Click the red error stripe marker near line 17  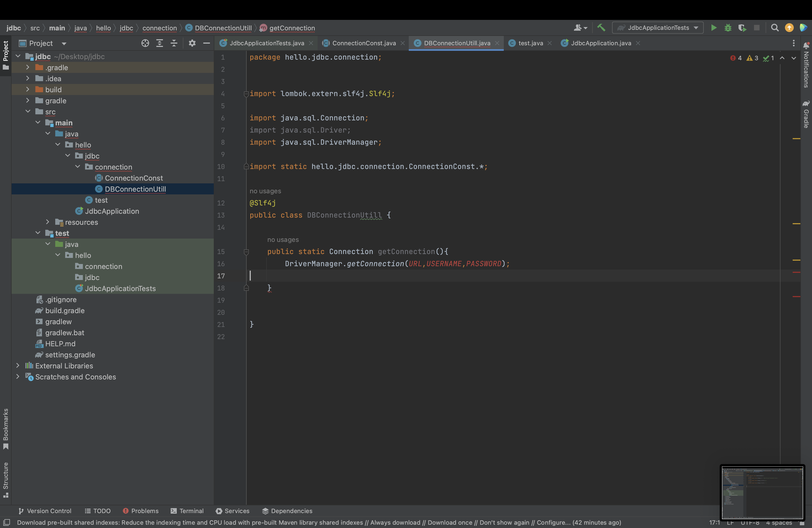(796, 272)
